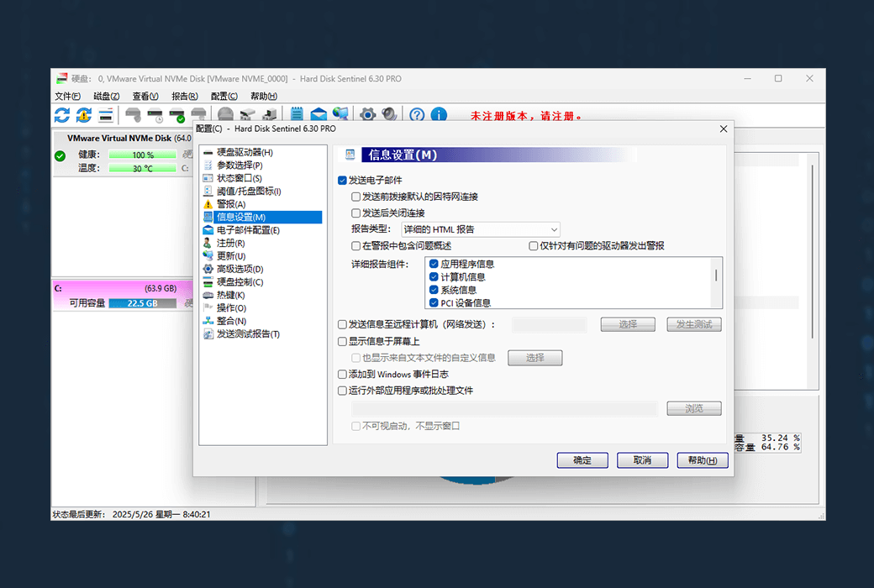The image size is (874, 588).
Task: Uncheck 发送电子邮件 checkbox
Action: 342,180
